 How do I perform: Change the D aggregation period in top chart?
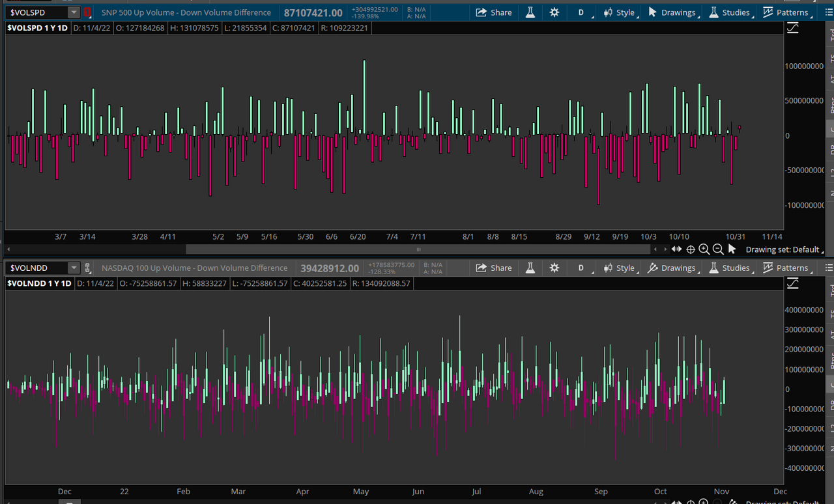point(581,12)
